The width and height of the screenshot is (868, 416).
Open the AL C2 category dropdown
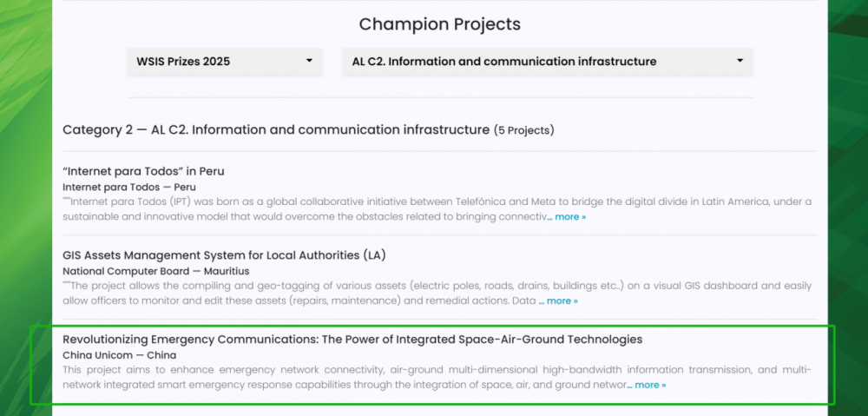(548, 62)
